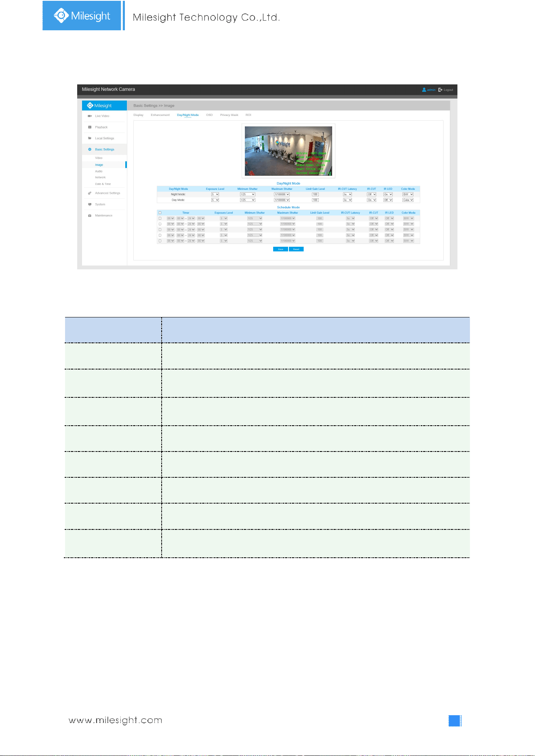Screen dimensions: 535x756
Task: Click the Local Settings folder icon
Action: coord(90,138)
